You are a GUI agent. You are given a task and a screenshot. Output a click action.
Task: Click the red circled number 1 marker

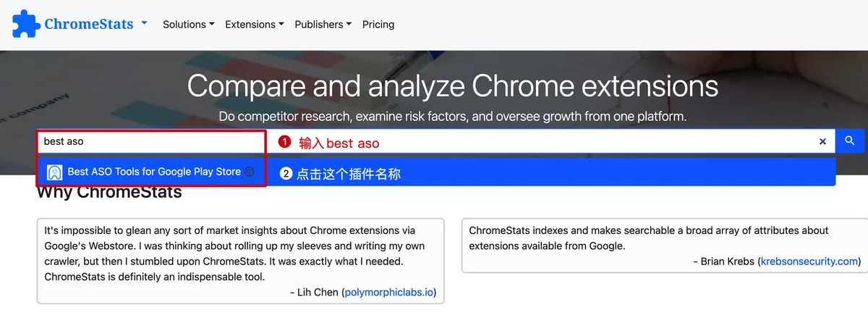284,143
